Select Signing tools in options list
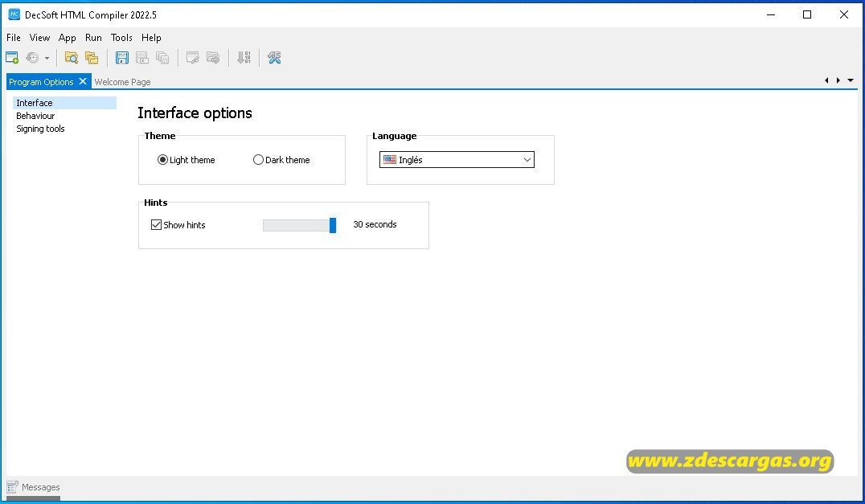 (x=40, y=129)
